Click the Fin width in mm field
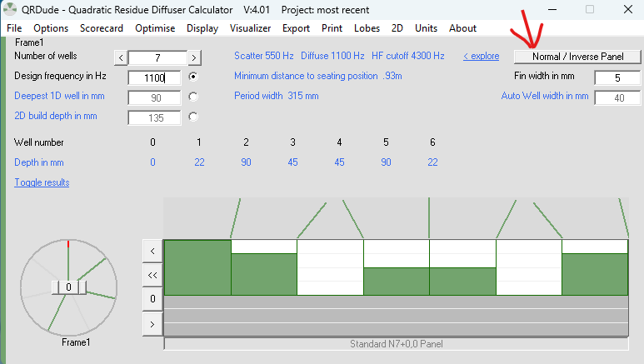 617,77
